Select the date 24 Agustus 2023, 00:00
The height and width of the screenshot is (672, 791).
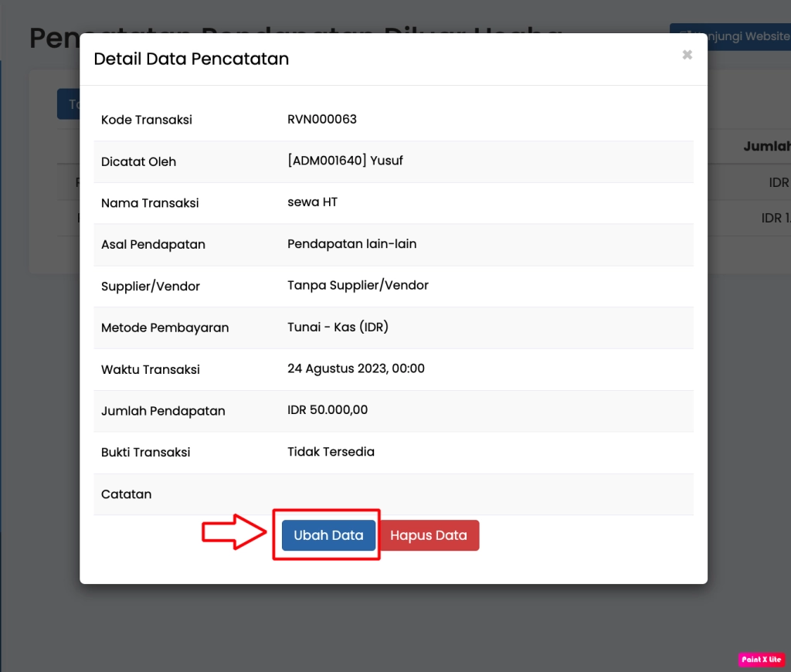tap(355, 369)
